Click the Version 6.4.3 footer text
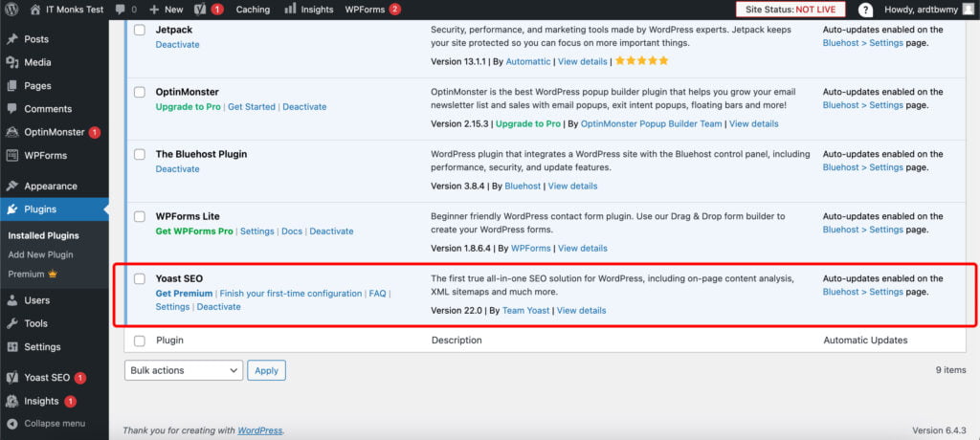 940,430
